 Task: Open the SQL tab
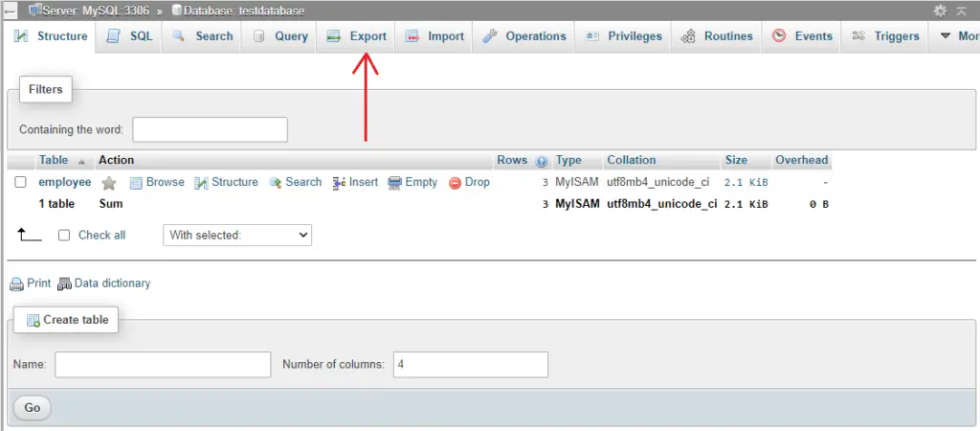129,36
